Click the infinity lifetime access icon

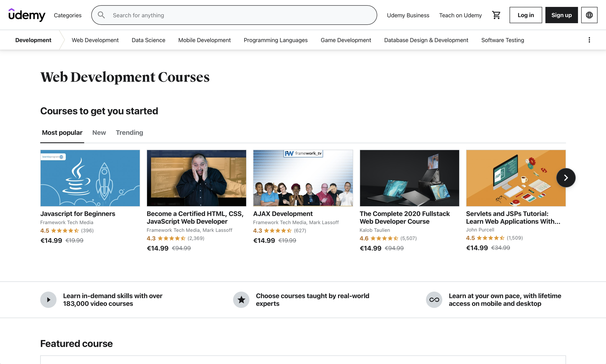tap(434, 300)
